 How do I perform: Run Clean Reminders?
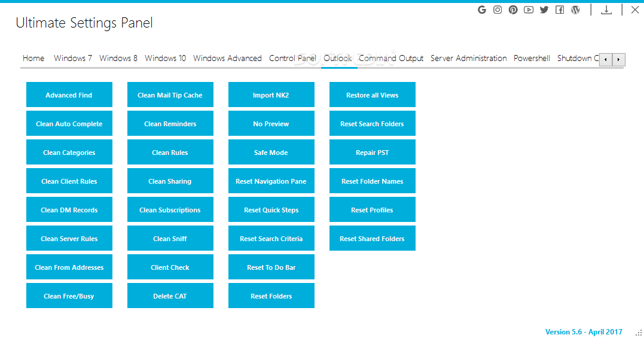[170, 123]
